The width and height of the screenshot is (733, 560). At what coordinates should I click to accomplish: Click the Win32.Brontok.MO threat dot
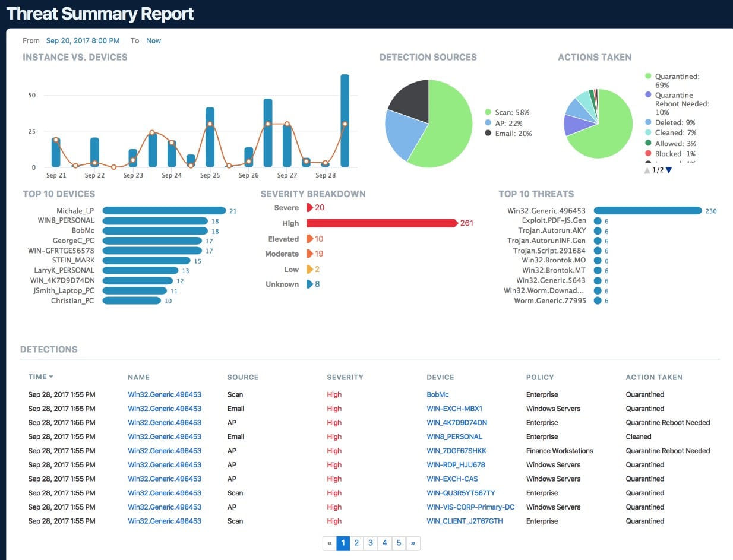(598, 261)
